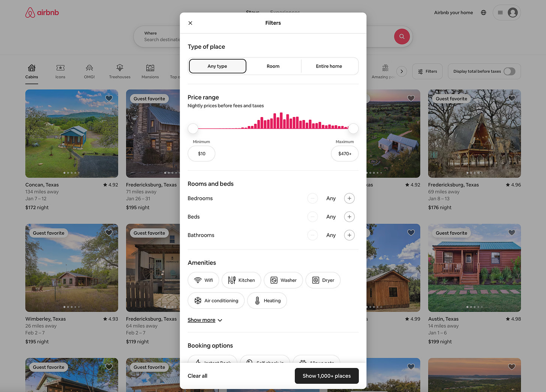Click Guest favorite badge on Austin listing
Viewport: 546px width, 392px height.
point(451,233)
